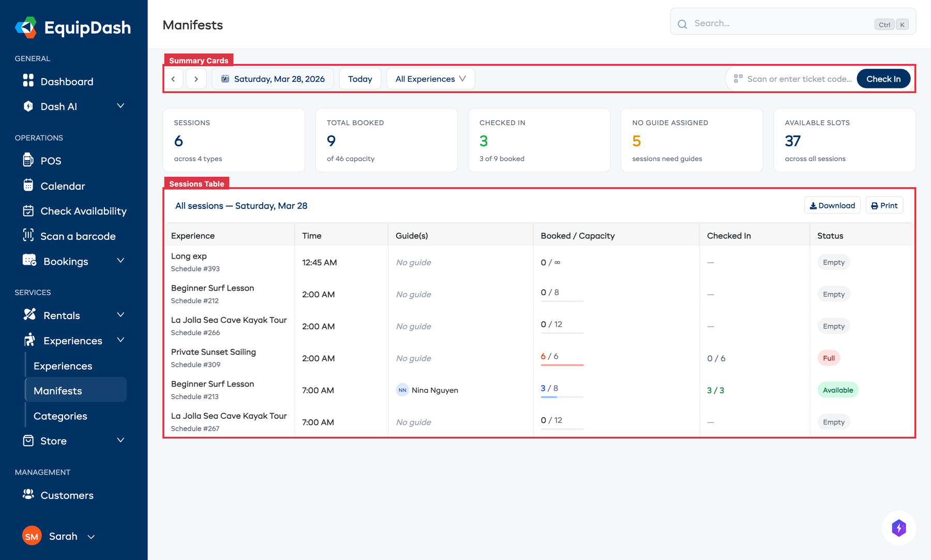931x560 pixels.
Task: Click the search magnifier icon
Action: point(682,23)
